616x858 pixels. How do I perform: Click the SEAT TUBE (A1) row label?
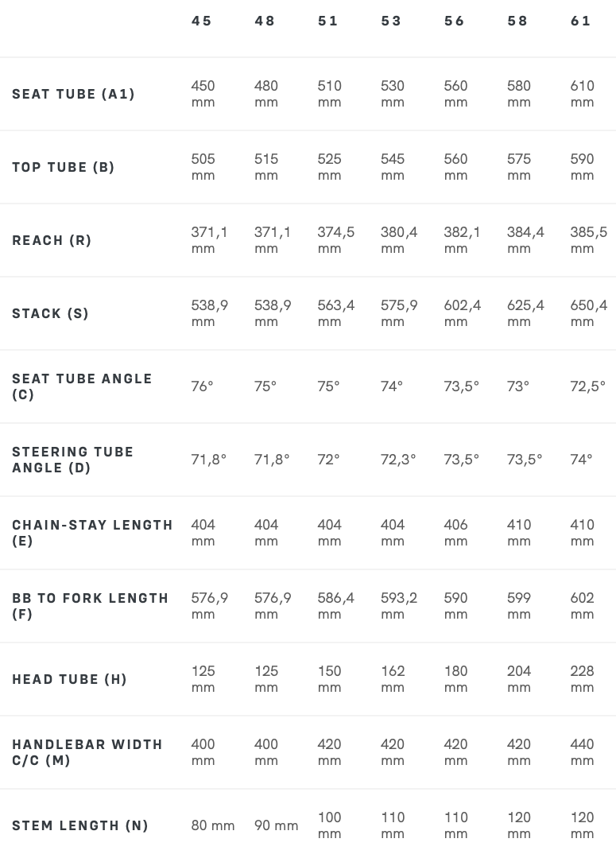(73, 95)
